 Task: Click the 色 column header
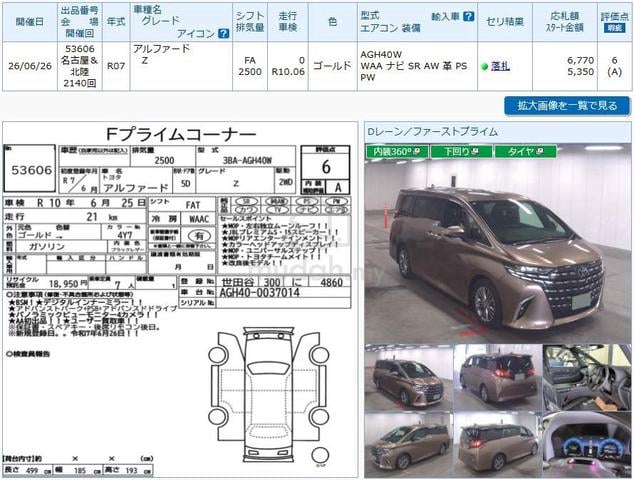click(332, 21)
